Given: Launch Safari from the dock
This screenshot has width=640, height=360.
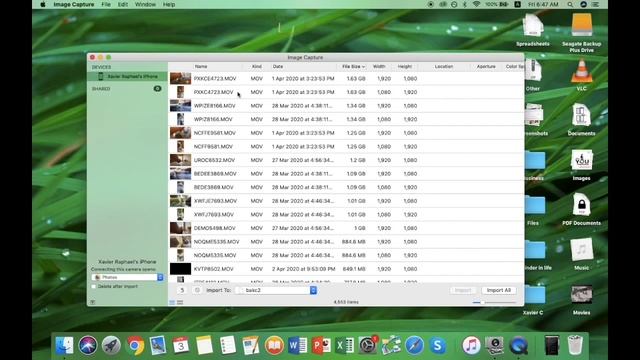Looking at the screenshot, I should pyautogui.click(x=414, y=346).
